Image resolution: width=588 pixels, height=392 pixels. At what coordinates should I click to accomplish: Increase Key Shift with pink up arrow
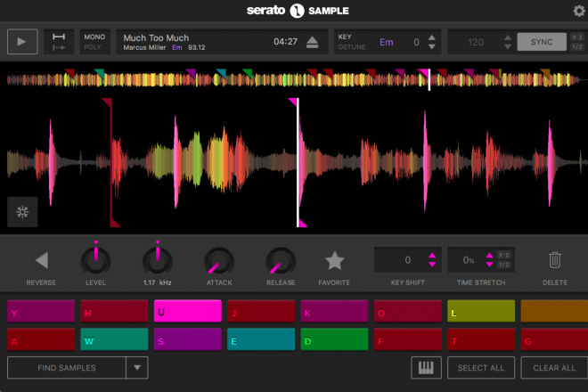pyautogui.click(x=432, y=256)
